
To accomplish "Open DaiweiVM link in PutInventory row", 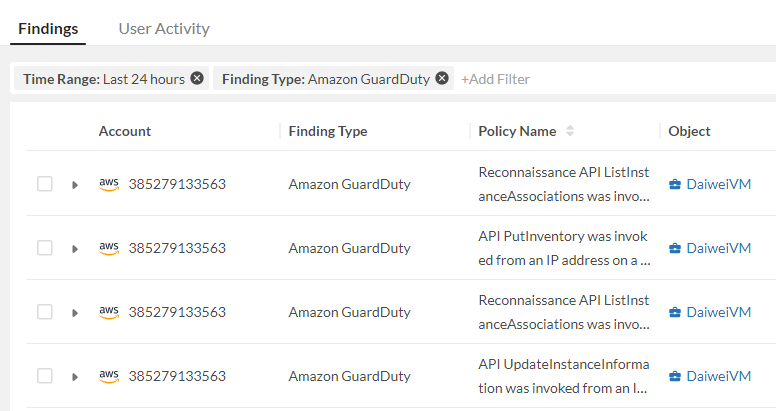I will tap(718, 248).
